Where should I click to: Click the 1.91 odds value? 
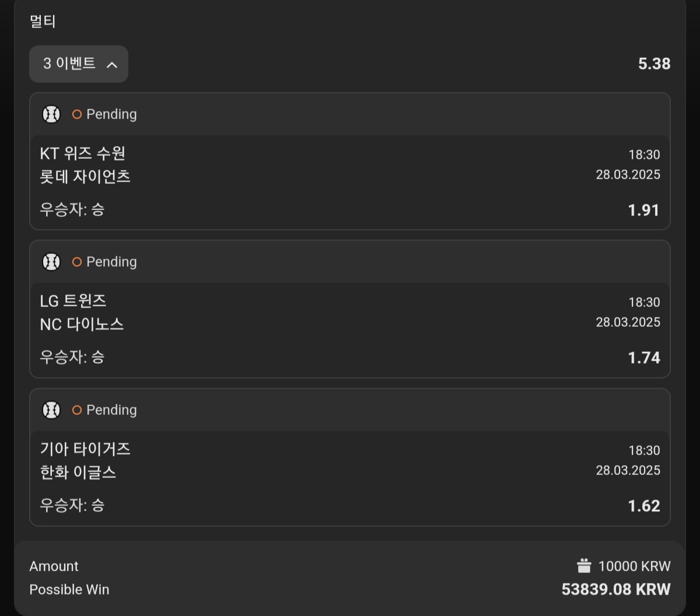pyautogui.click(x=644, y=210)
